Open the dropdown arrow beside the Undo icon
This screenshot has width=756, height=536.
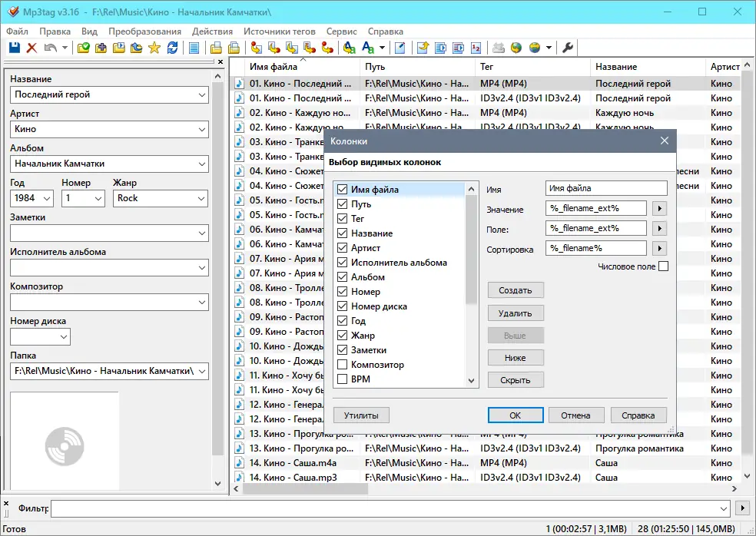tap(64, 48)
